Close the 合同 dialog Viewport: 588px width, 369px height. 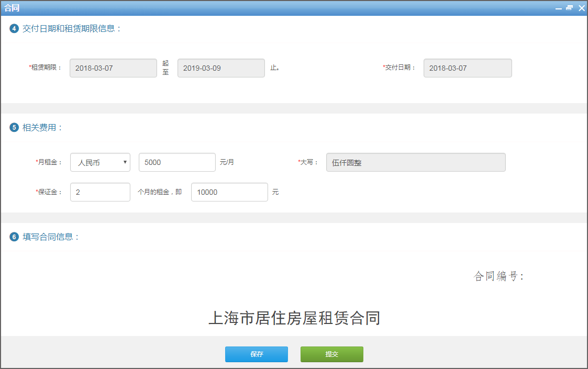coord(582,8)
